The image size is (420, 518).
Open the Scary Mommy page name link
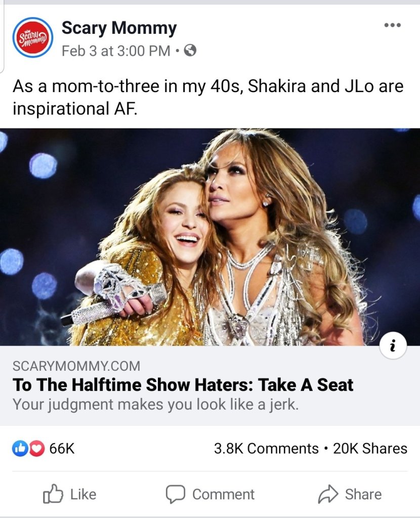119,28
